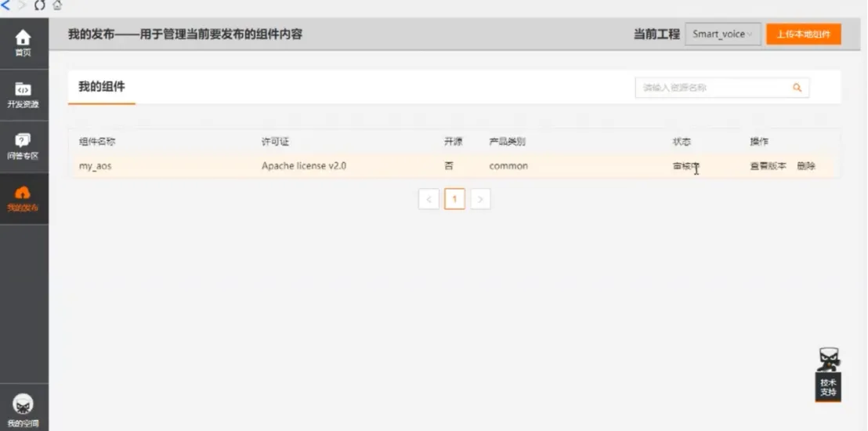
Task: Click the 组件名称 column header
Action: click(x=97, y=142)
